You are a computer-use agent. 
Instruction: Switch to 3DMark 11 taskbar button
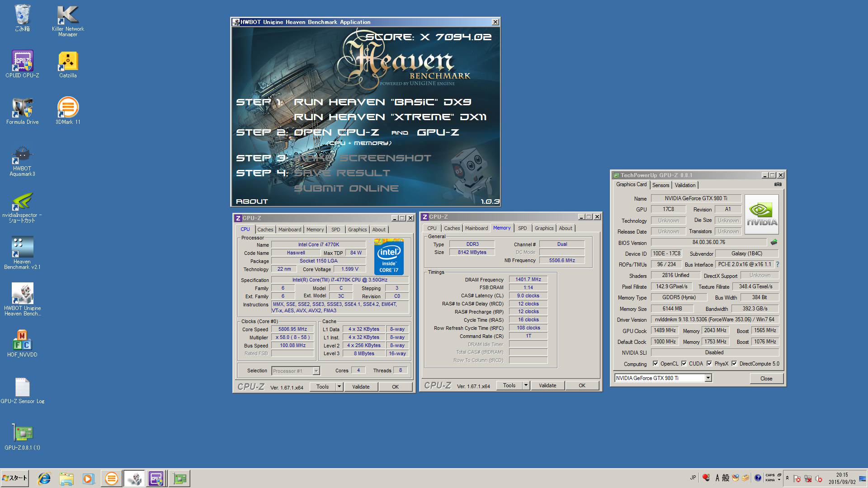[111, 479]
